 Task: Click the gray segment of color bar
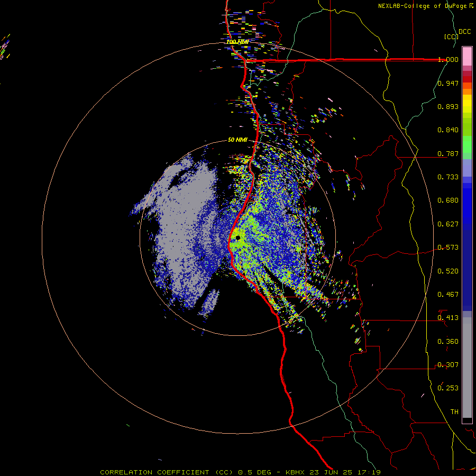click(x=467, y=368)
